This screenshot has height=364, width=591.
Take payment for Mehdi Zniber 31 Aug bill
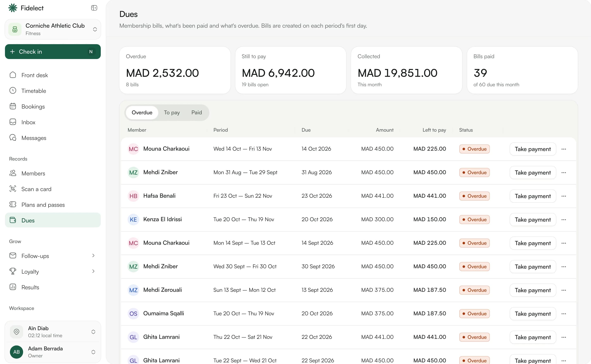533,173
